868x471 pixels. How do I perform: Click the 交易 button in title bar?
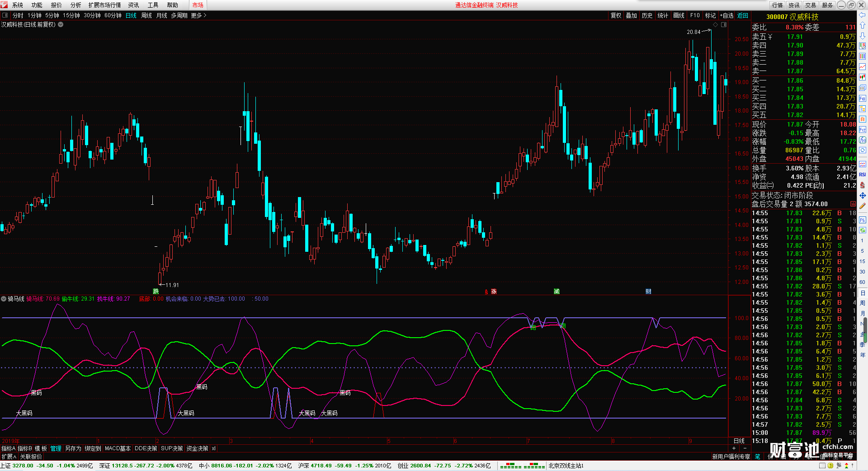pos(811,5)
